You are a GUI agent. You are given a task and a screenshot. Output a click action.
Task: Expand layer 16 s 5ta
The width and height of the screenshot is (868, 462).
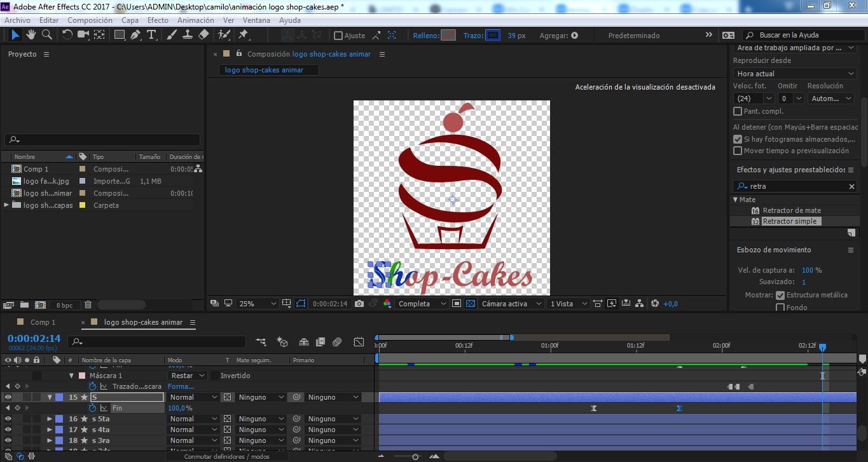(50, 419)
